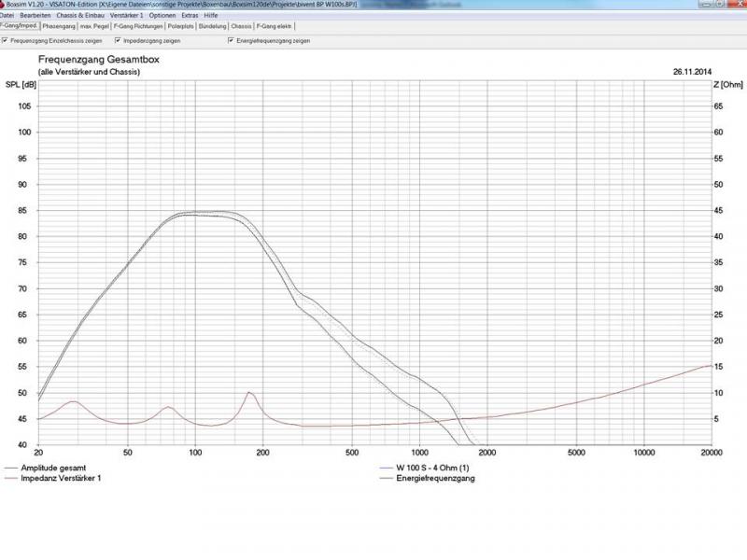The width and height of the screenshot is (747, 560).
Task: Open the Chassis tab
Action: (x=241, y=26)
